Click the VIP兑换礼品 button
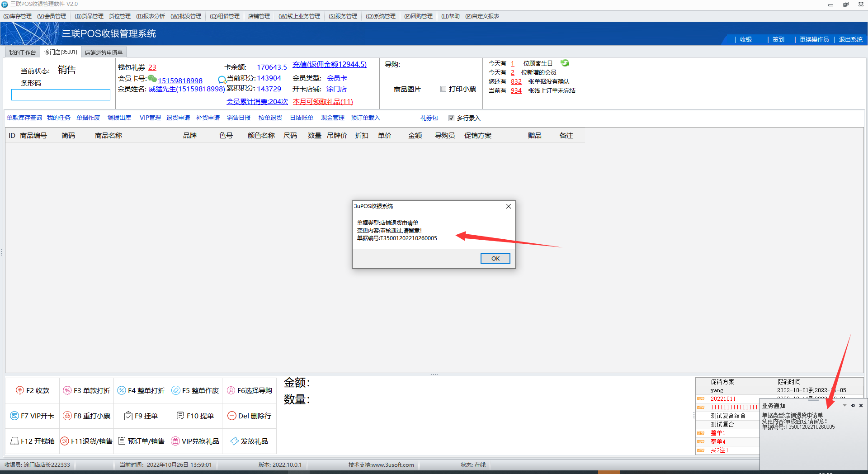The height and width of the screenshot is (474, 868). tap(195, 441)
